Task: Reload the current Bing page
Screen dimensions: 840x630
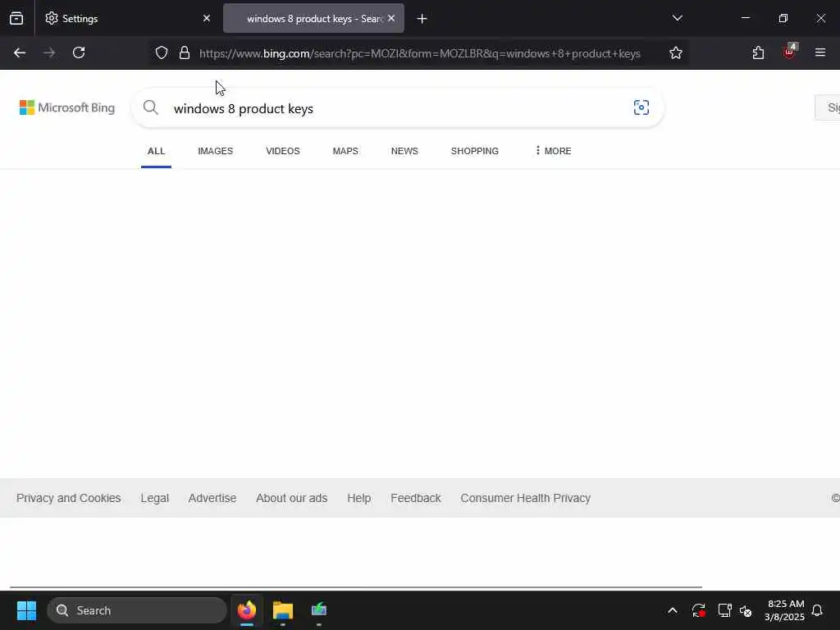Action: coord(79,52)
